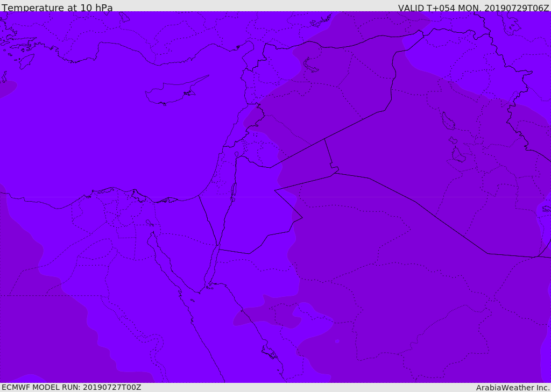Click the 'Temperature at 10 hPa' title
The width and height of the screenshot is (551, 392).
click(x=57, y=8)
